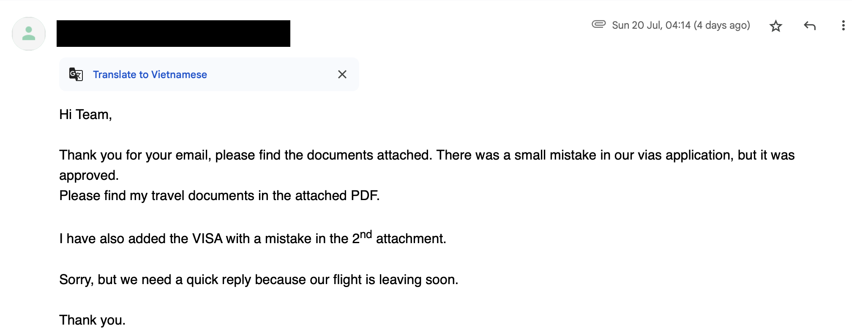
Task: Click the Sun 20 Jul, 04:14 timestamp
Action: (x=651, y=25)
